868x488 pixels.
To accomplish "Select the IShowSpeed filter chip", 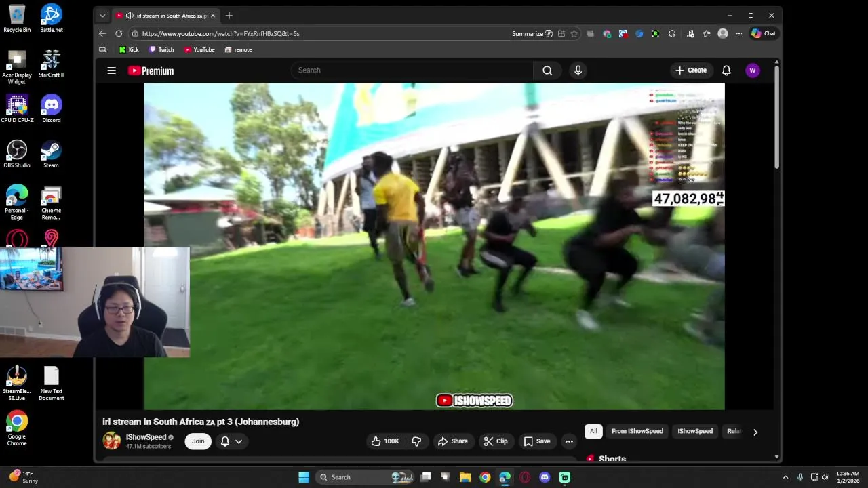I will 695,432.
